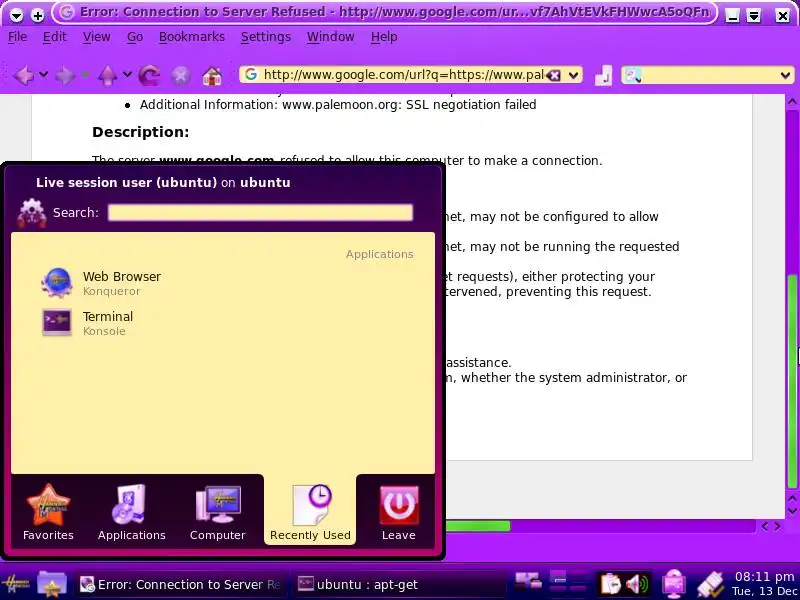Click the USB drive check tray icon
Screen dimensions: 800x600
tap(710, 585)
